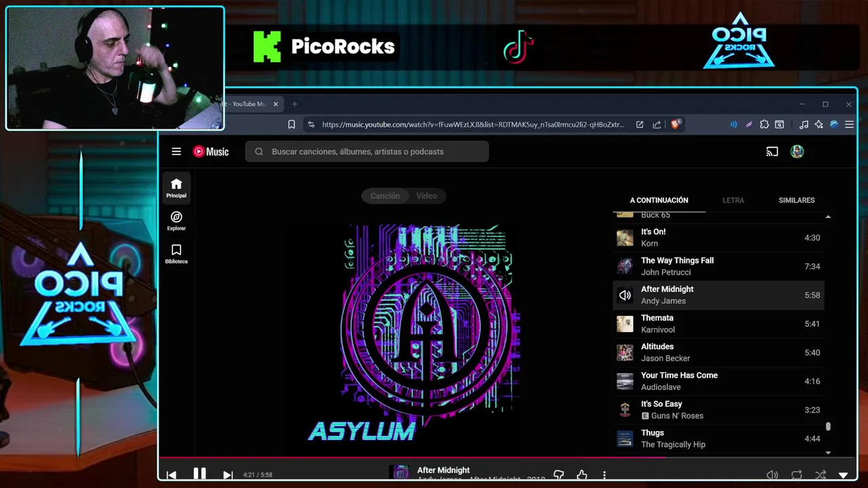
Task: Open the browser extensions puzzle icon
Action: [764, 125]
